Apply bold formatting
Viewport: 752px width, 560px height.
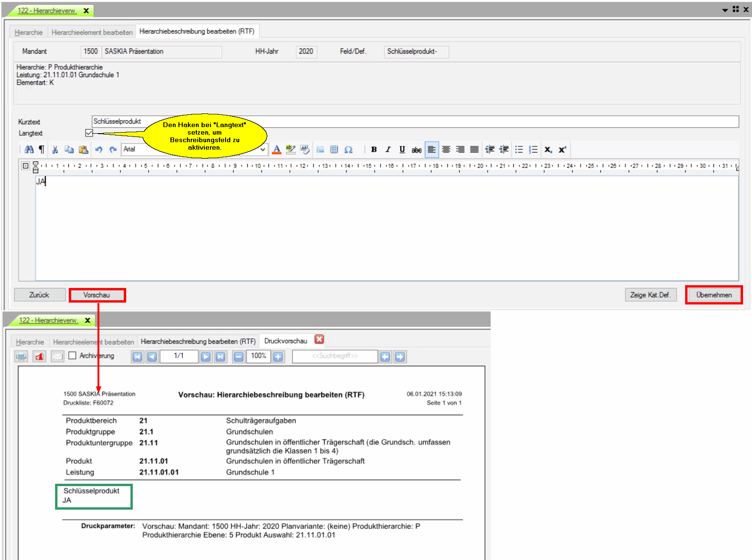click(374, 150)
